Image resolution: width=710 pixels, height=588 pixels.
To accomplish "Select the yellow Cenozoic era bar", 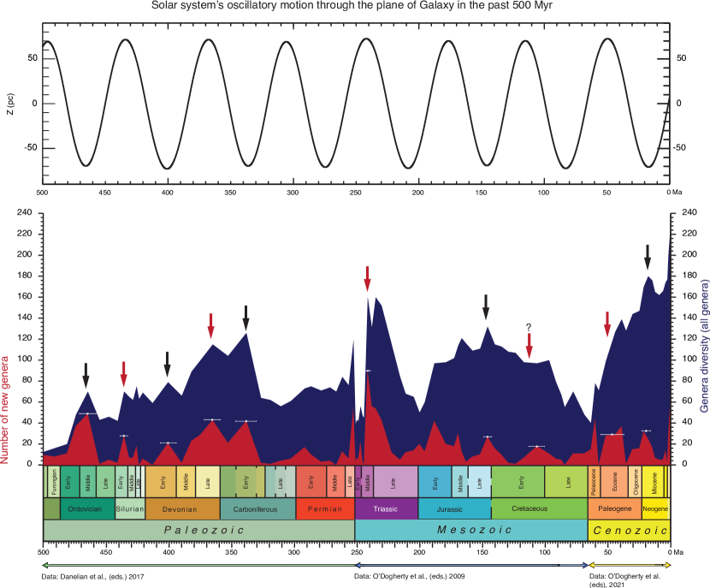I will (629, 530).
